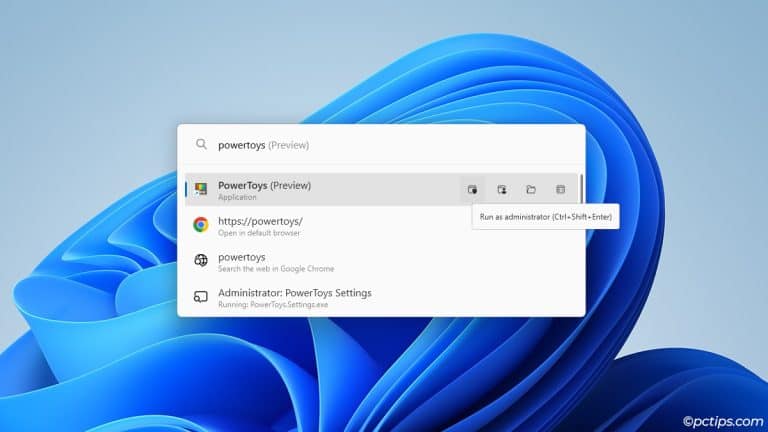Open PowerToys path in console icon
Viewport: 768px width, 432px height.
pos(560,189)
